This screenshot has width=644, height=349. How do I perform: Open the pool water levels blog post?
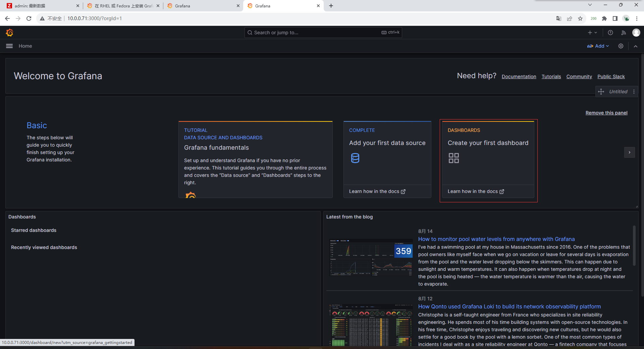[496, 239]
